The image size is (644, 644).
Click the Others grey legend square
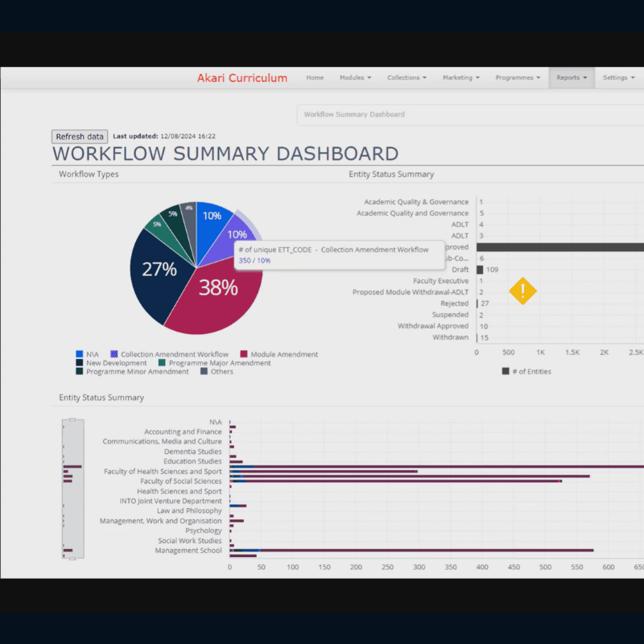tap(204, 372)
